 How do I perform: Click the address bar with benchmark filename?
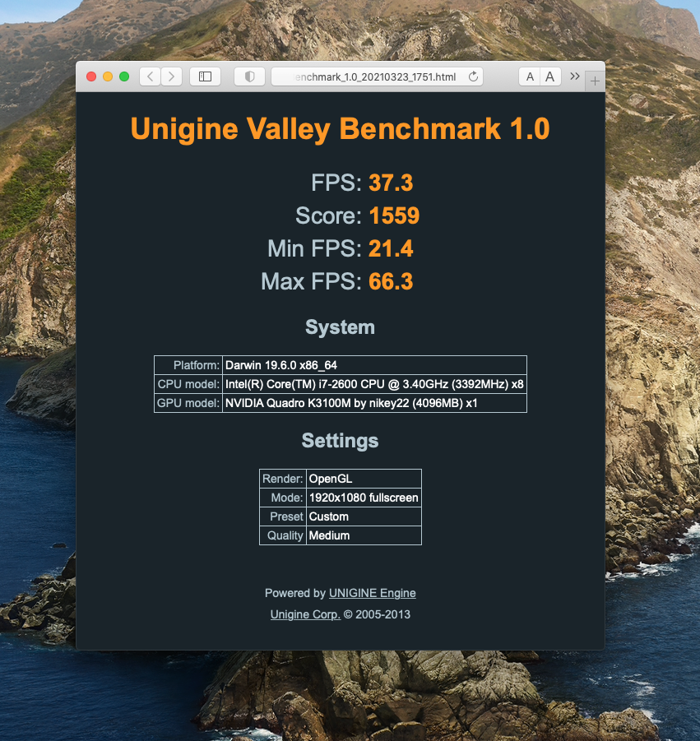[x=378, y=76]
